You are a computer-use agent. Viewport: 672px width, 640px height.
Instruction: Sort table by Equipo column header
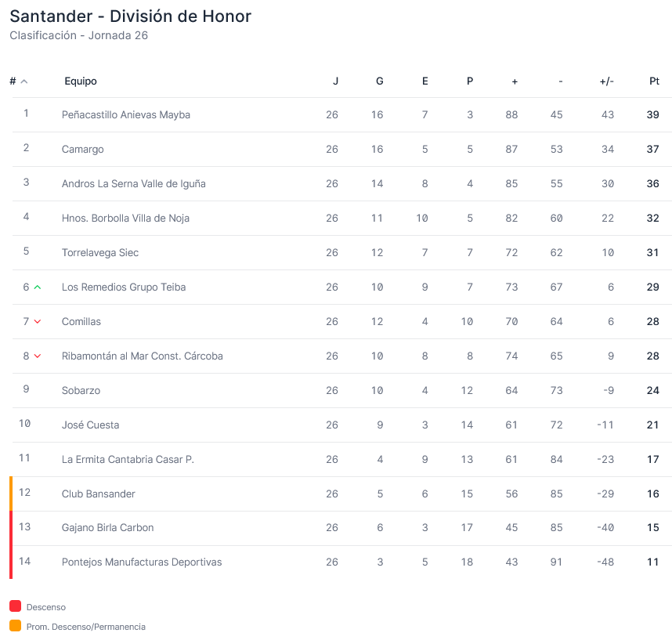[81, 81]
